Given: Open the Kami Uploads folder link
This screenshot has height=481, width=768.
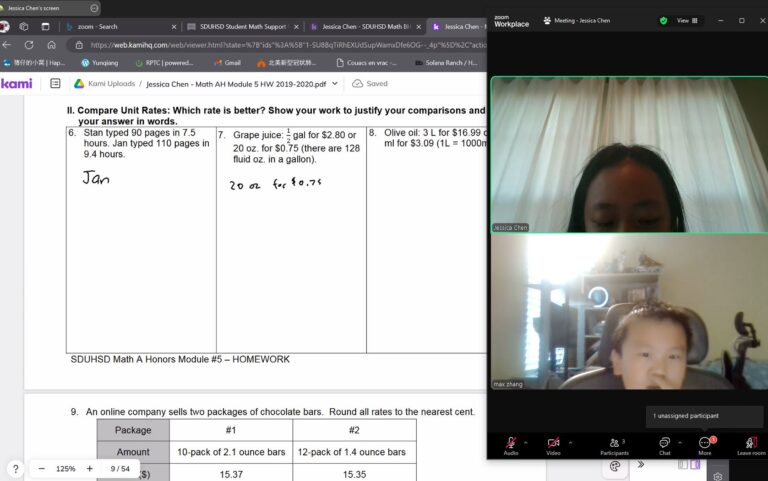Looking at the screenshot, I should click(x=112, y=84).
